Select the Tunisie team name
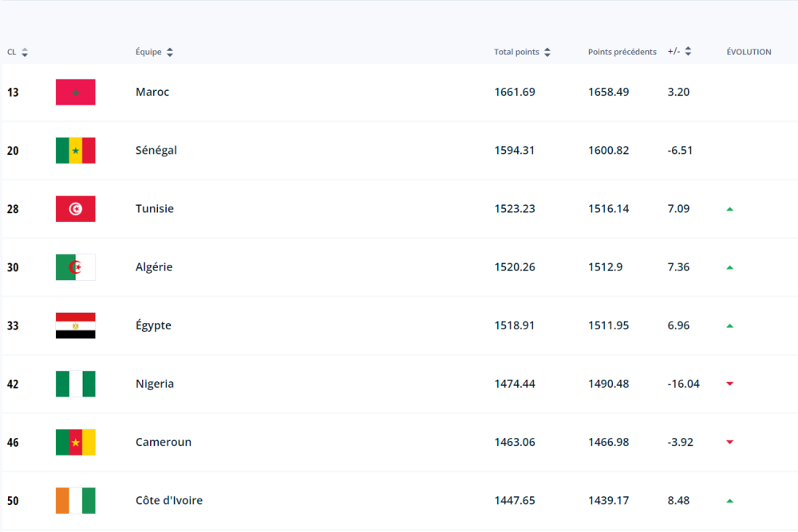Screen dimensions: 798x532 (x=155, y=208)
